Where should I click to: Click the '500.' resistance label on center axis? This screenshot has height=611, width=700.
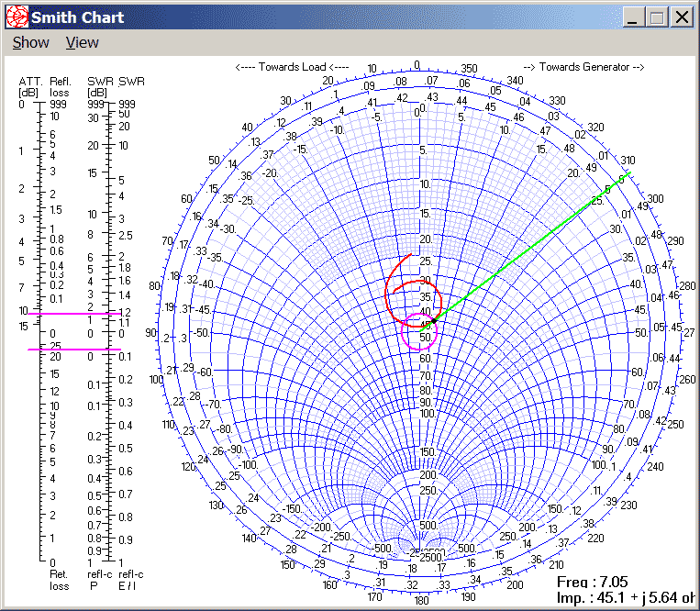tap(428, 526)
